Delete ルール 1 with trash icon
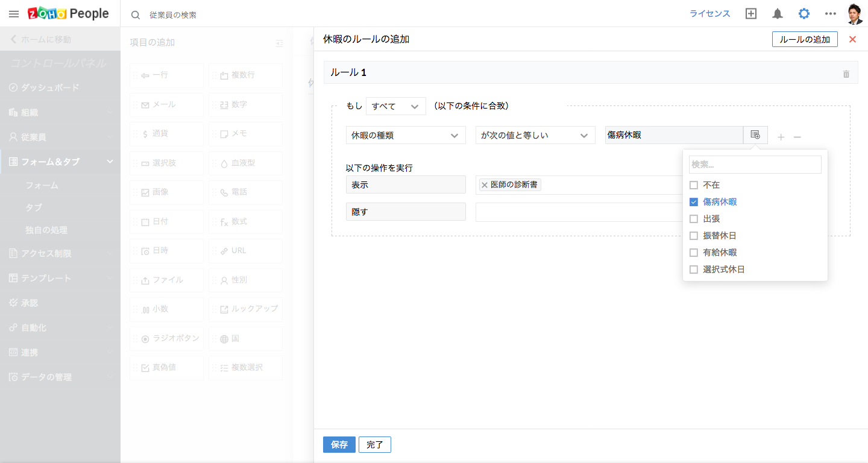This screenshot has width=868, height=463. 846,74
